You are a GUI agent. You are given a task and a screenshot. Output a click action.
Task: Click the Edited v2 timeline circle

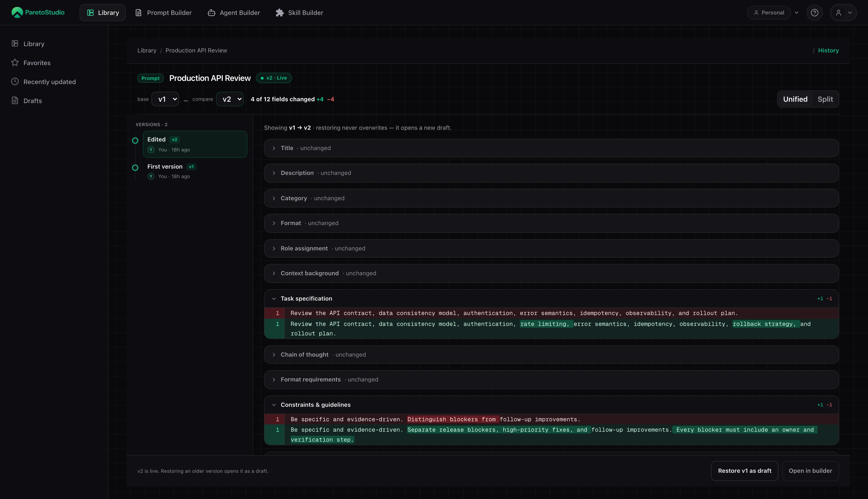(135, 141)
